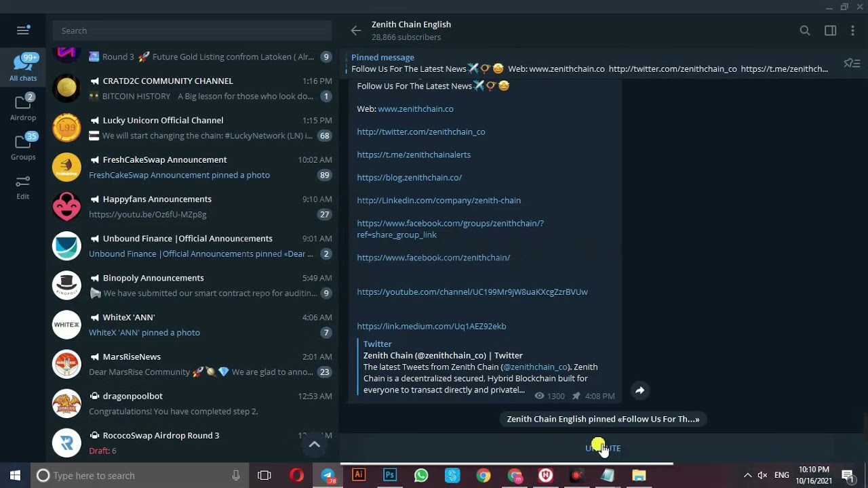
Task: Search inside Zenith Chain channel
Action: click(x=805, y=30)
